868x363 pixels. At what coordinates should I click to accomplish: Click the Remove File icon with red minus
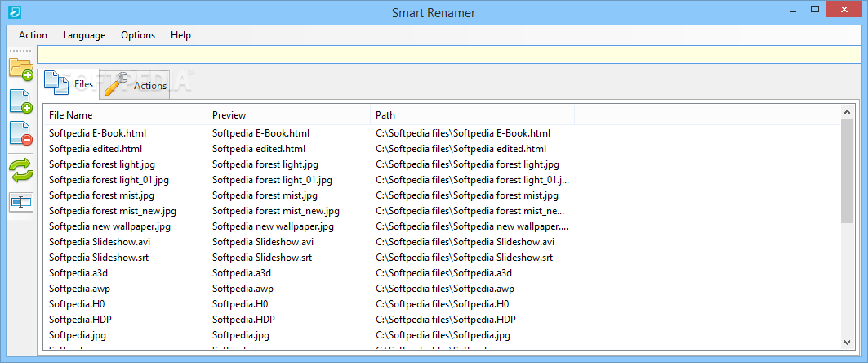pyautogui.click(x=21, y=133)
